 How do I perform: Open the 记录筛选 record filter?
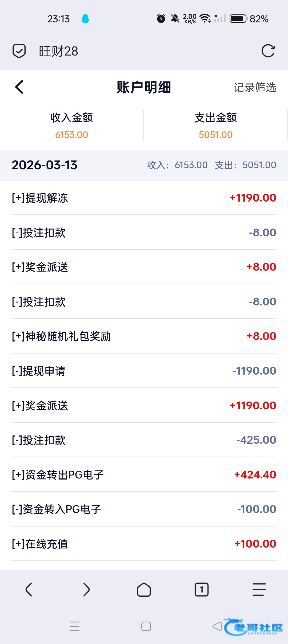[255, 87]
